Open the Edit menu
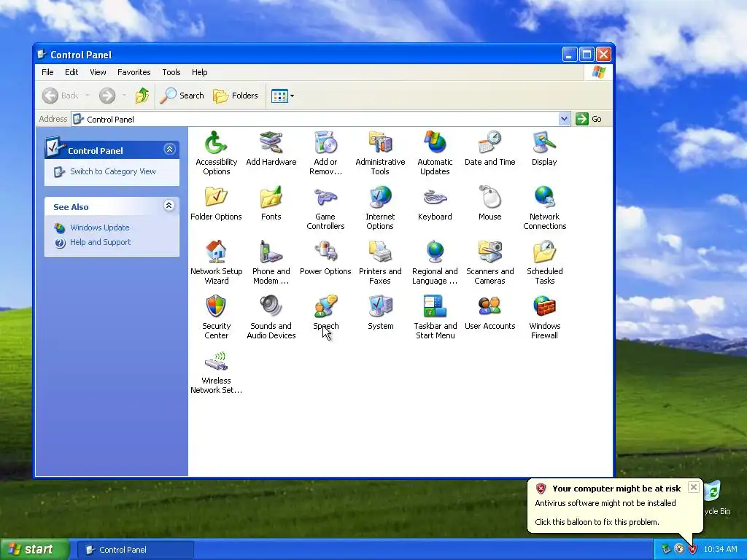The width and height of the screenshot is (747, 560). point(71,72)
